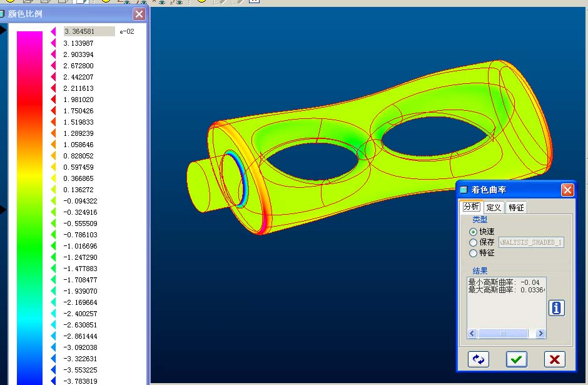Switch to the 分析 tab

coord(472,207)
